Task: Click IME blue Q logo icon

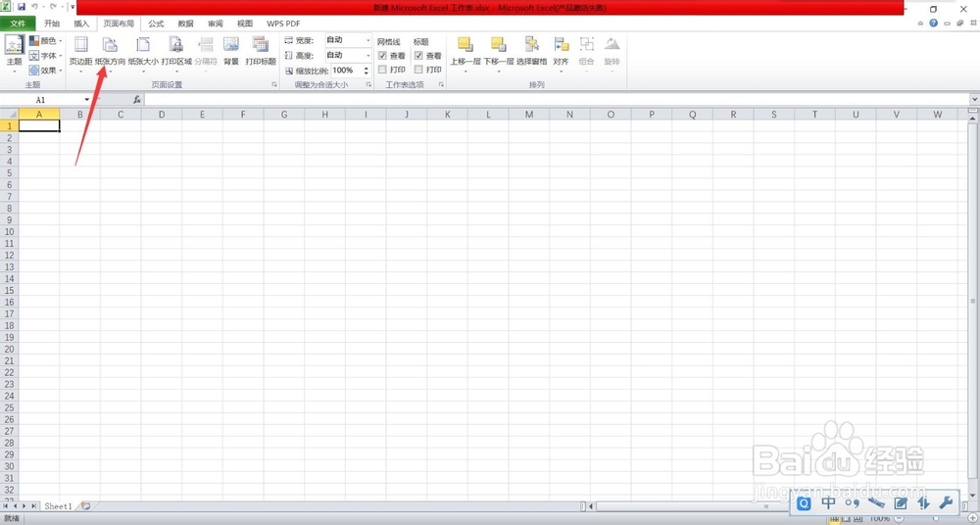Action: [804, 502]
